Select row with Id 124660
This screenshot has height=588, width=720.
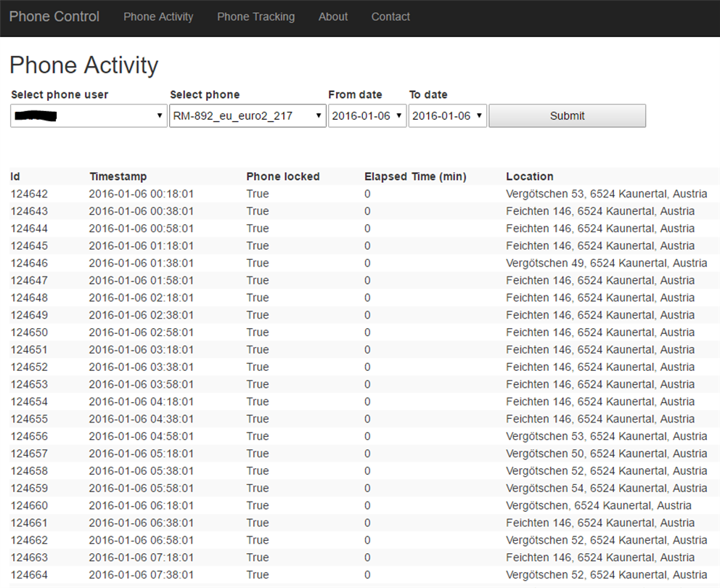(x=30, y=505)
